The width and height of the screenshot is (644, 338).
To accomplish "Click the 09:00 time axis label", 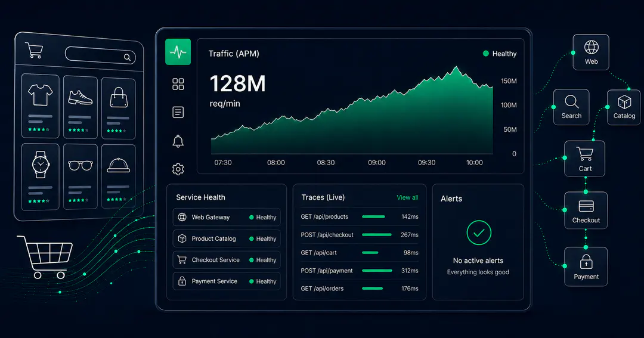I will (x=377, y=163).
